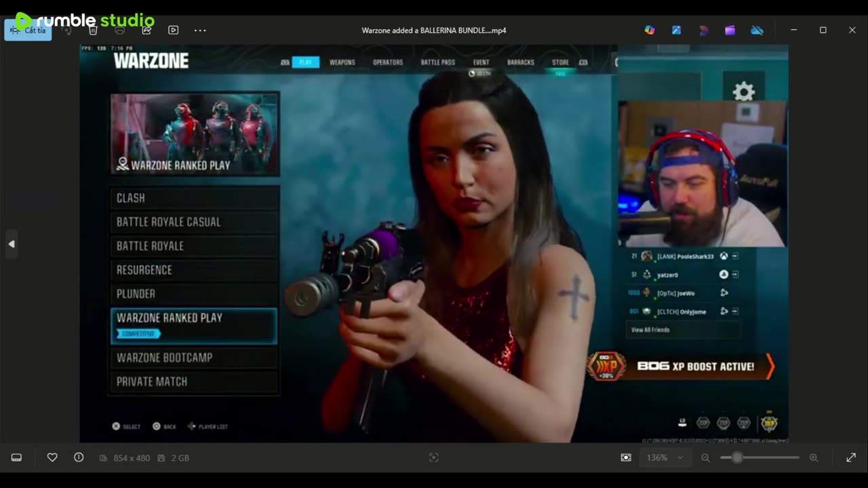Image resolution: width=868 pixels, height=488 pixels.
Task: Open the share icon in the toolbar
Action: tap(146, 30)
